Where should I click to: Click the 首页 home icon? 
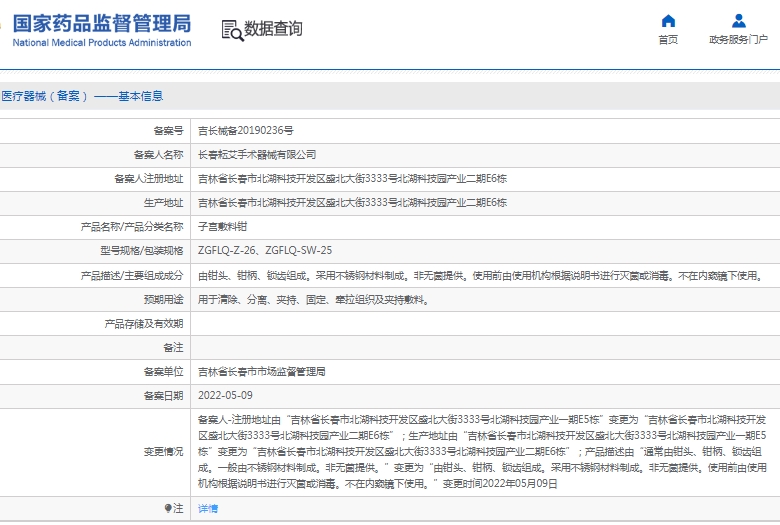pos(668,21)
